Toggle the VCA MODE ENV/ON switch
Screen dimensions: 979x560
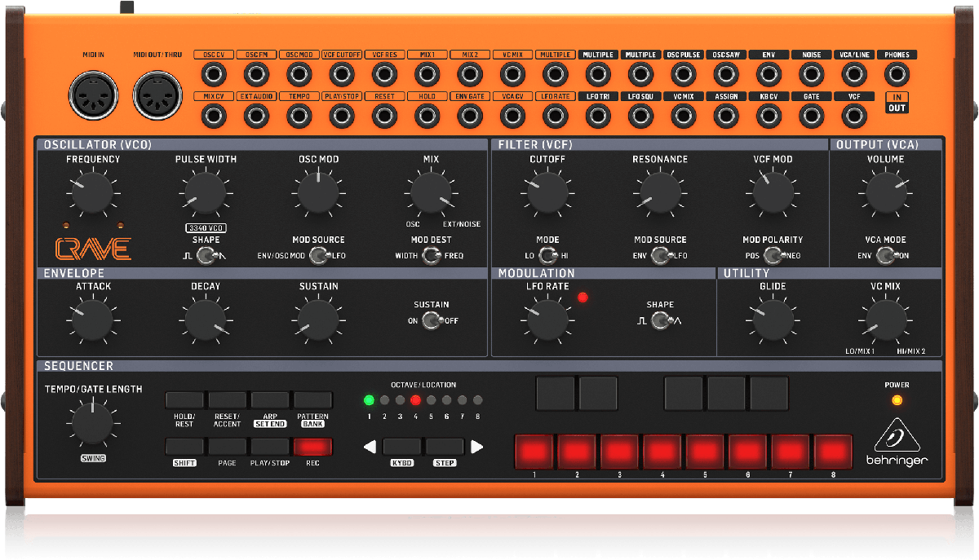point(885,257)
